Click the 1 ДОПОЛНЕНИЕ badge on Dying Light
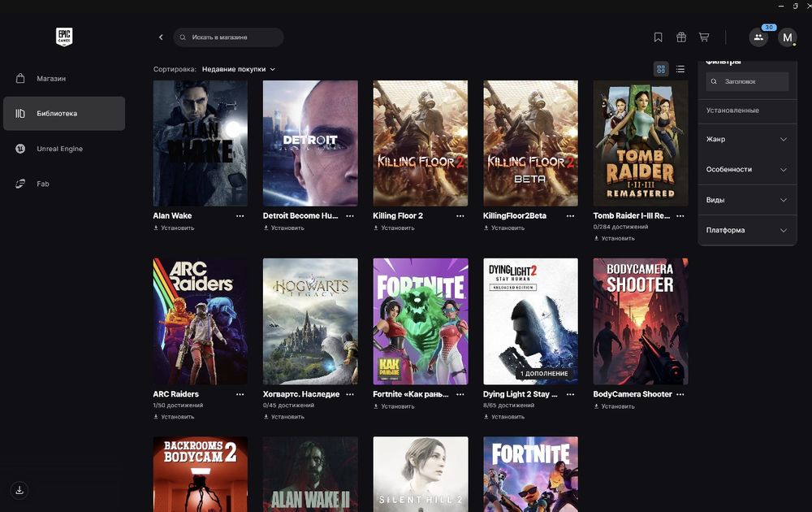 pos(544,374)
